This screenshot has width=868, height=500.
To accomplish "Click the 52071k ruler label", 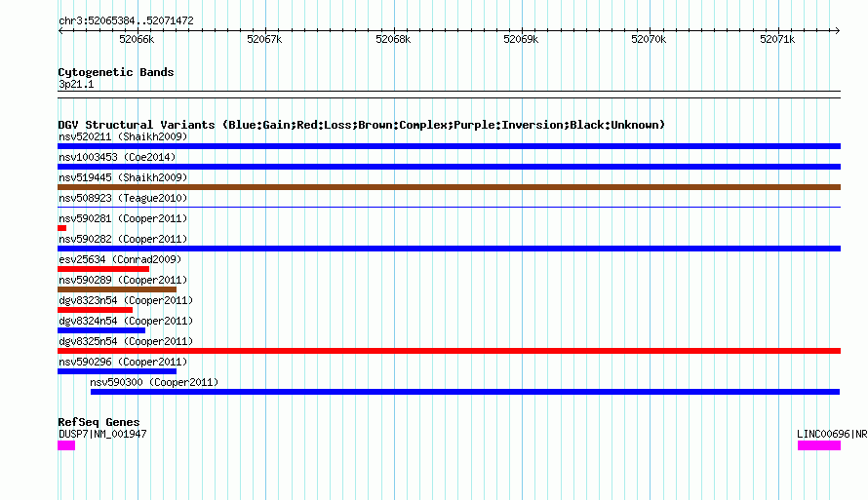I will 777,39.
